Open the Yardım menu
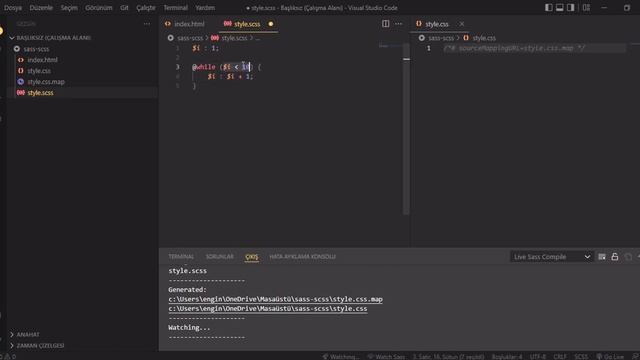Viewport: 640px width, 360px height. click(205, 8)
